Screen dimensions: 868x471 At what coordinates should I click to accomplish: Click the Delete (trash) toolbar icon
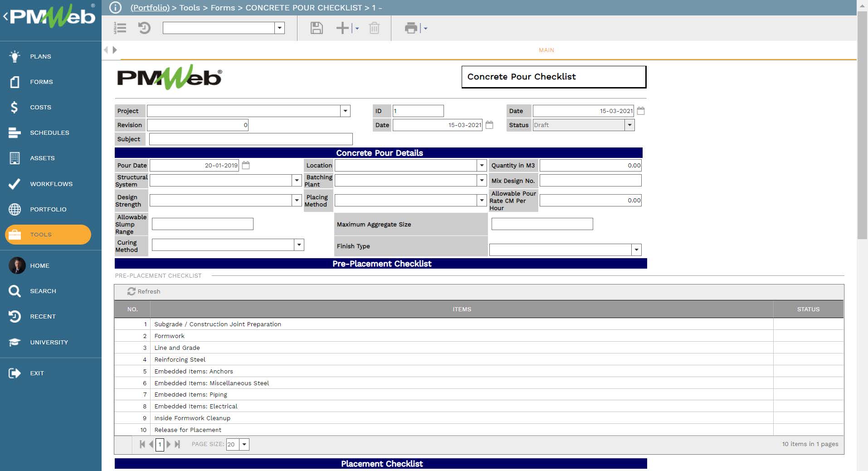pos(374,28)
